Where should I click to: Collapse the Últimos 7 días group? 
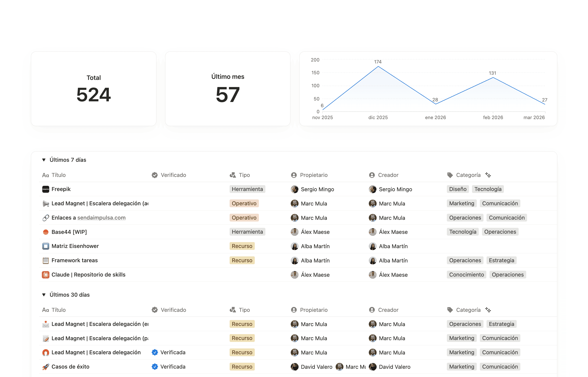[x=44, y=160]
